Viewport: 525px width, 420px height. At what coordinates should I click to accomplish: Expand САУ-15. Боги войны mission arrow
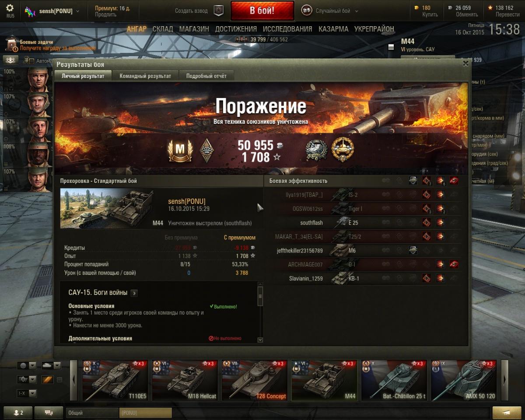(x=134, y=293)
